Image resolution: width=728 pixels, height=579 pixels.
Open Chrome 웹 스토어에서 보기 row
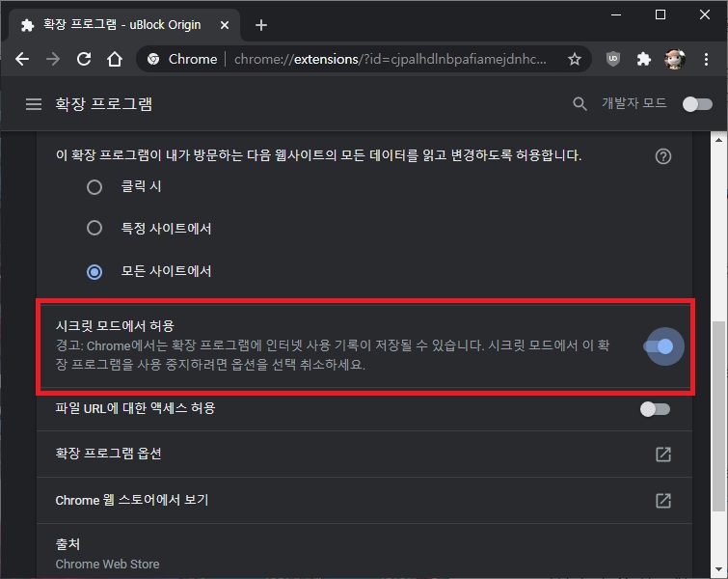tap(364, 501)
